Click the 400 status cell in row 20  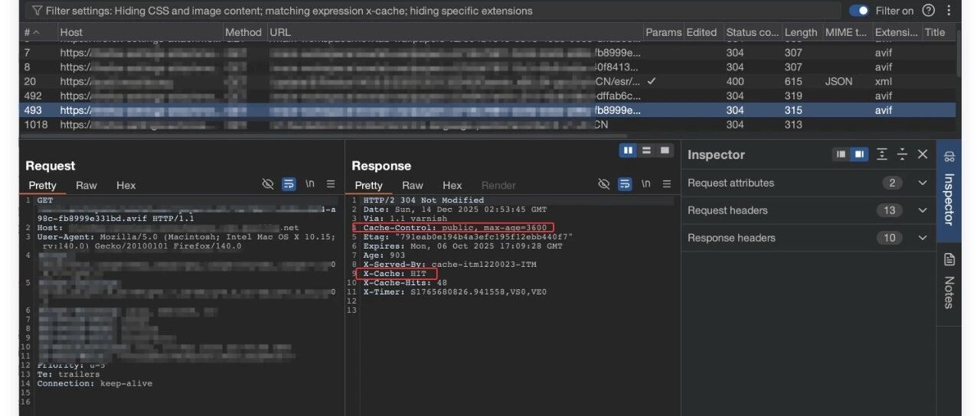click(x=735, y=81)
